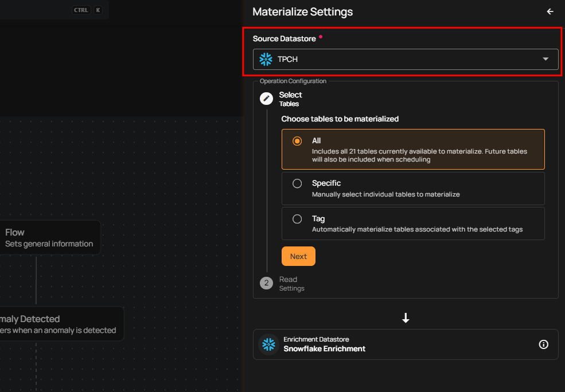Select the Flow node on the canvas
The height and width of the screenshot is (392, 565).
click(49, 238)
